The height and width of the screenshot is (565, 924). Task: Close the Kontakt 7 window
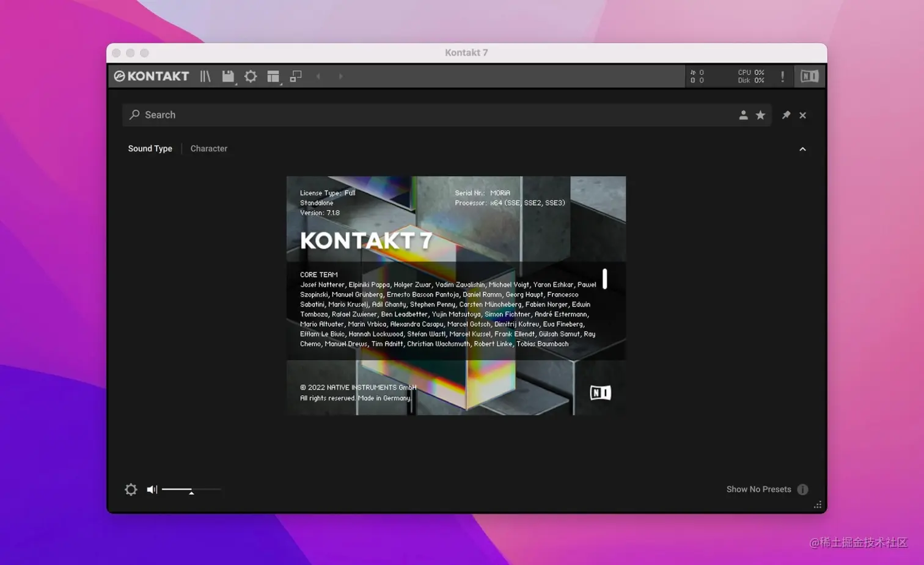[x=116, y=53]
